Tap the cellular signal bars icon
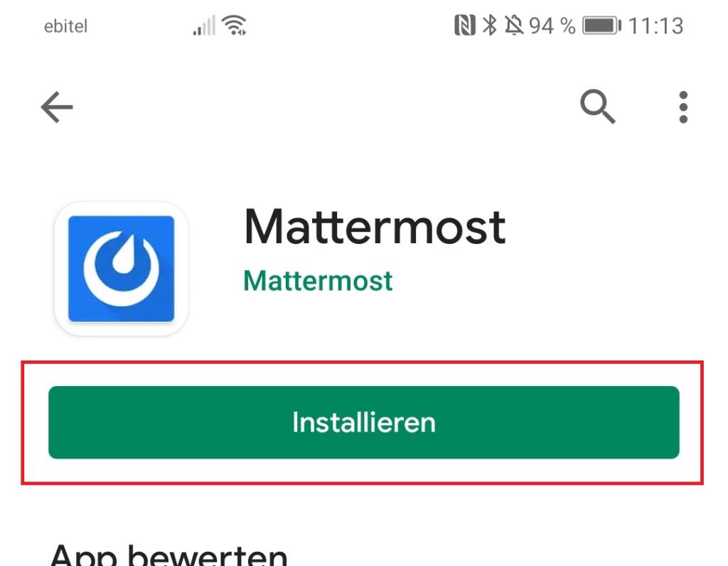728x566 pixels. coord(204,25)
